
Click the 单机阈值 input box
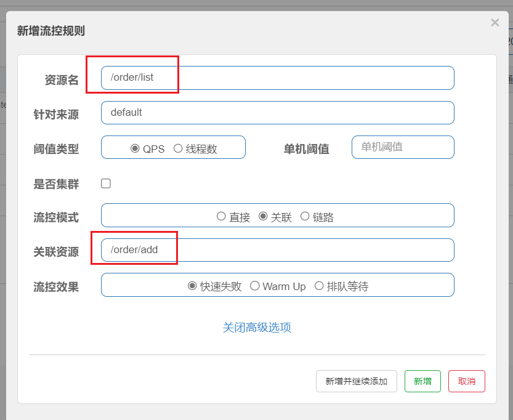point(403,147)
